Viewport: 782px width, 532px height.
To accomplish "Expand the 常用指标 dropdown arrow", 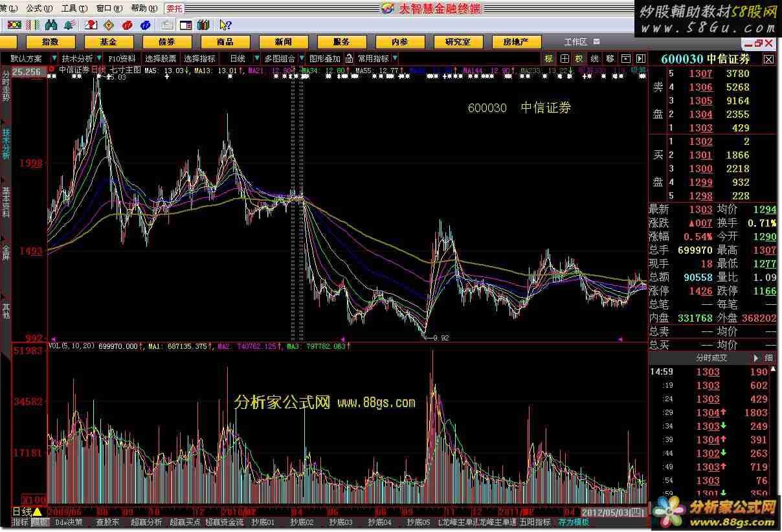I will tap(395, 58).
